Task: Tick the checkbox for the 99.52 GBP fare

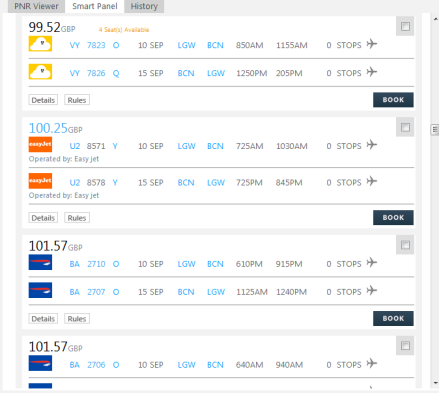Action: 405,26
